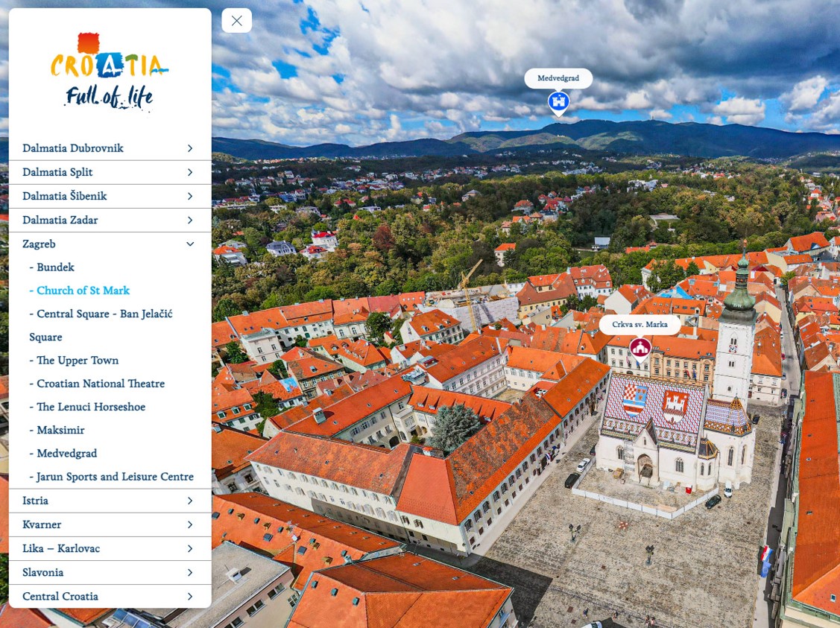The width and height of the screenshot is (840, 628).
Task: Click the Crkva sv. Marka label bubble
Action: [640, 325]
